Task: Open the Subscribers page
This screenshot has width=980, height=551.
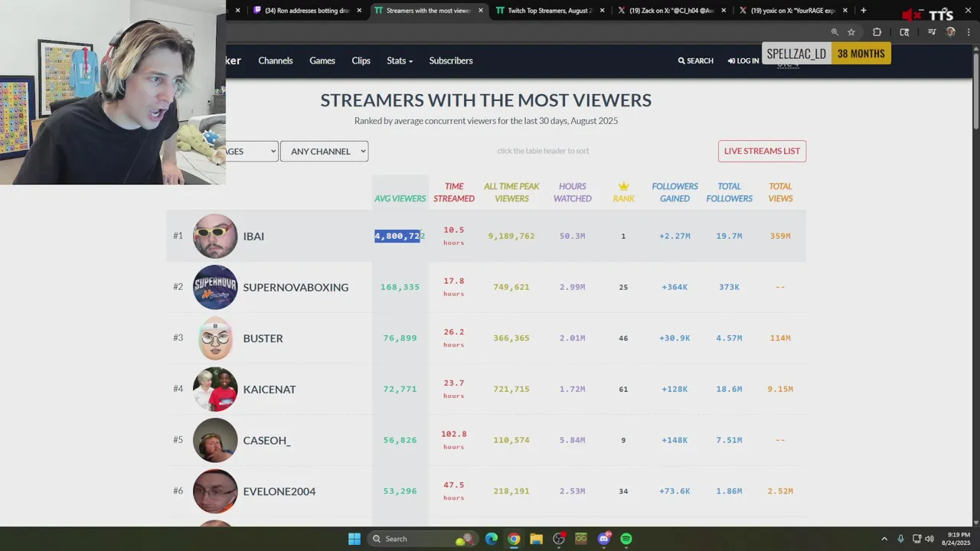Action: [451, 60]
